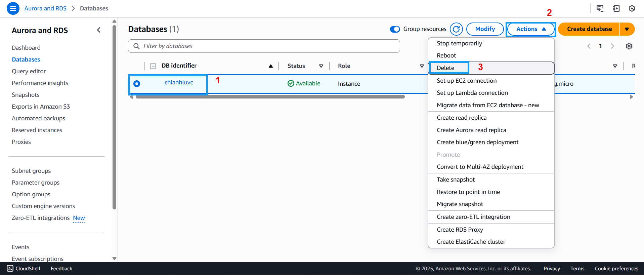Open Zero-ETL integrations in sidebar
Viewport: 644px width, 275px height.
pyautogui.click(x=41, y=218)
